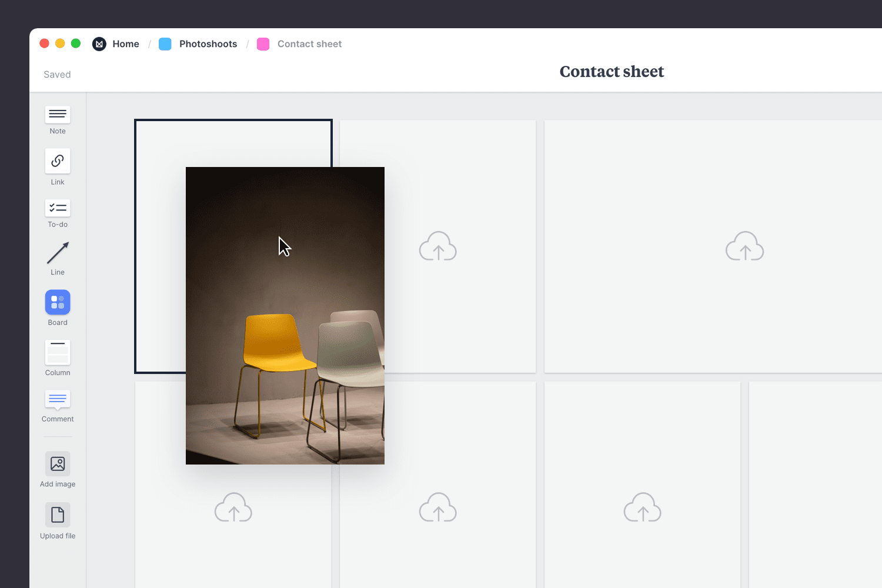The image size is (882, 588).
Task: Click the pink Contact sheet board icon
Action: click(x=263, y=44)
